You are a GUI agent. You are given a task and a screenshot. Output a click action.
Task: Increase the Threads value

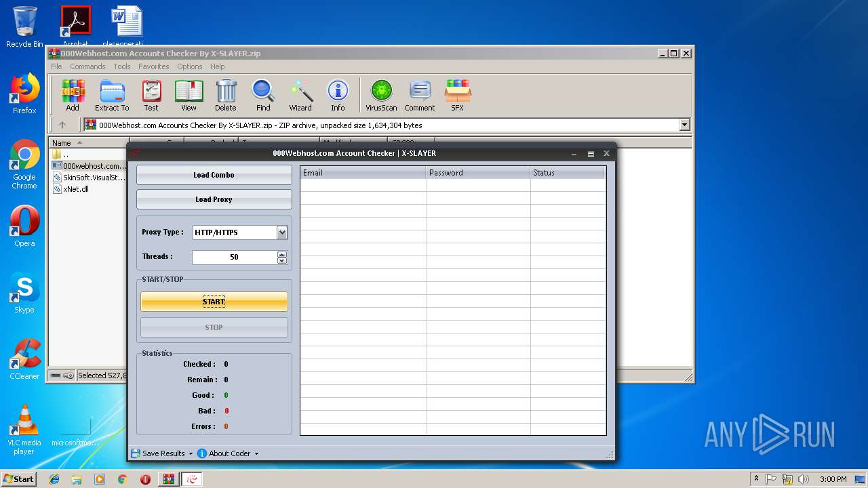[282, 254]
